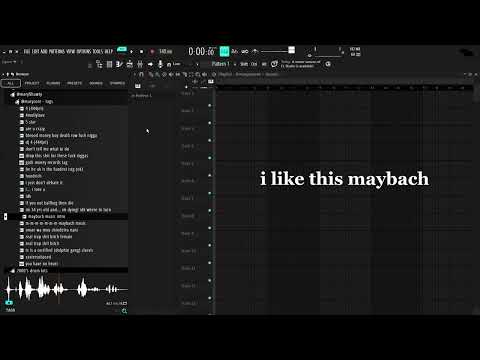Click the arrow icon left of the microphone

click(x=150, y=64)
